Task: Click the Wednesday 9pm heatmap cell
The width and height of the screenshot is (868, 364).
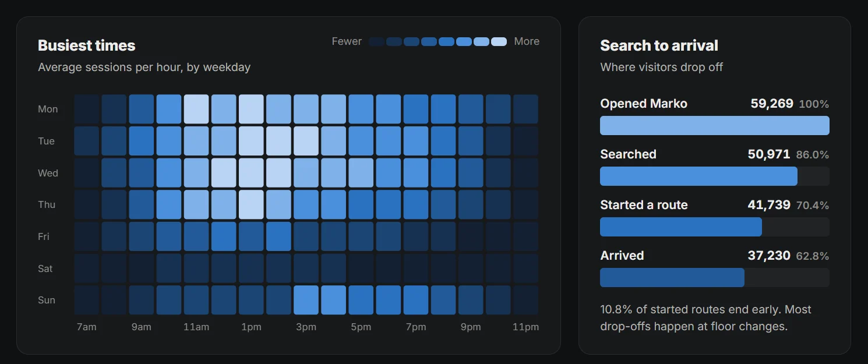Action: (471, 172)
